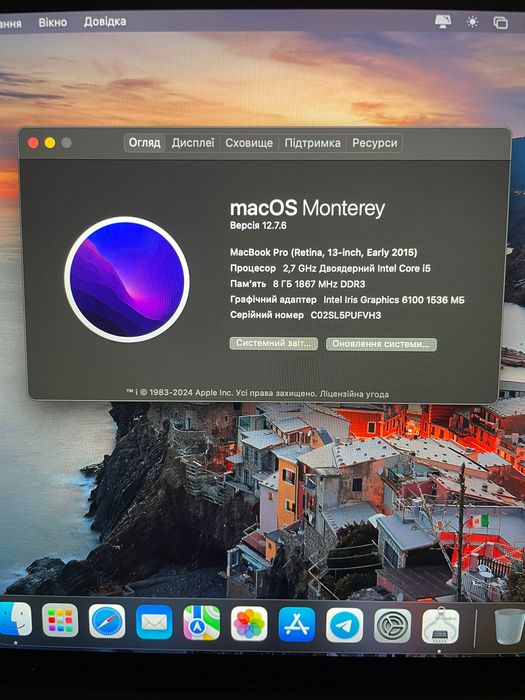The height and width of the screenshot is (700, 525).
Task: Click the display mirroring menu bar icon
Action: (x=443, y=22)
